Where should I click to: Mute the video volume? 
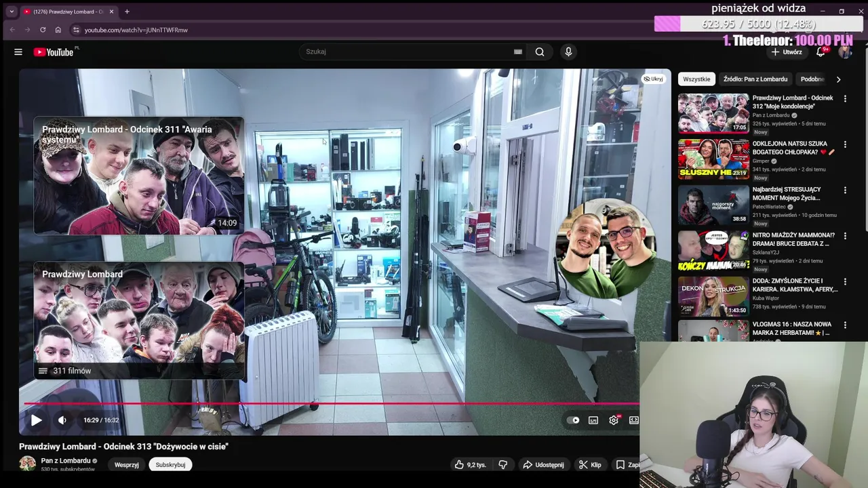click(x=62, y=420)
